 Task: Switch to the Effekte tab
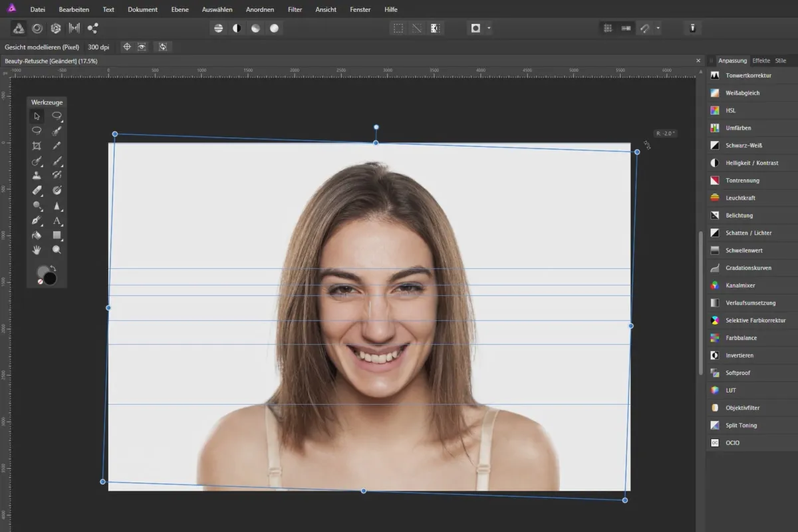pyautogui.click(x=761, y=61)
